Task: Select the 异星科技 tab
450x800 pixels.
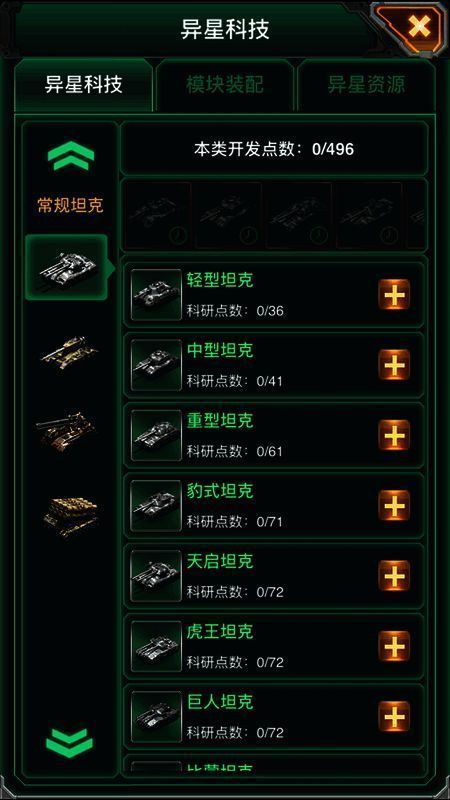Action: point(84,85)
